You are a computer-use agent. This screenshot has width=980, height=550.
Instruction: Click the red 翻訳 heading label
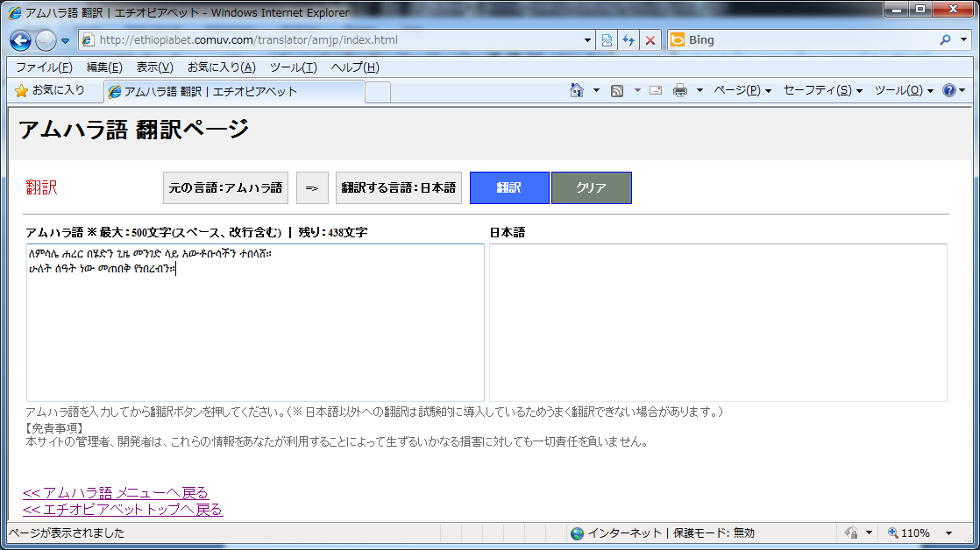pyautogui.click(x=41, y=187)
